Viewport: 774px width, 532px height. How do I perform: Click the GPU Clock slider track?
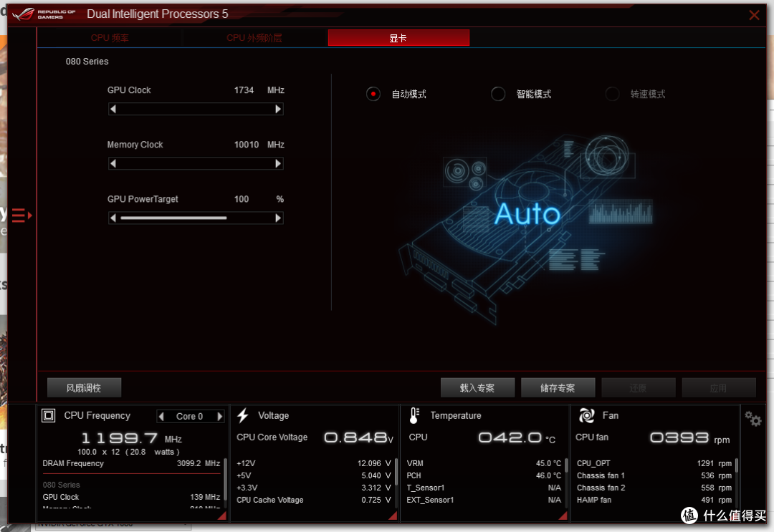click(x=196, y=109)
